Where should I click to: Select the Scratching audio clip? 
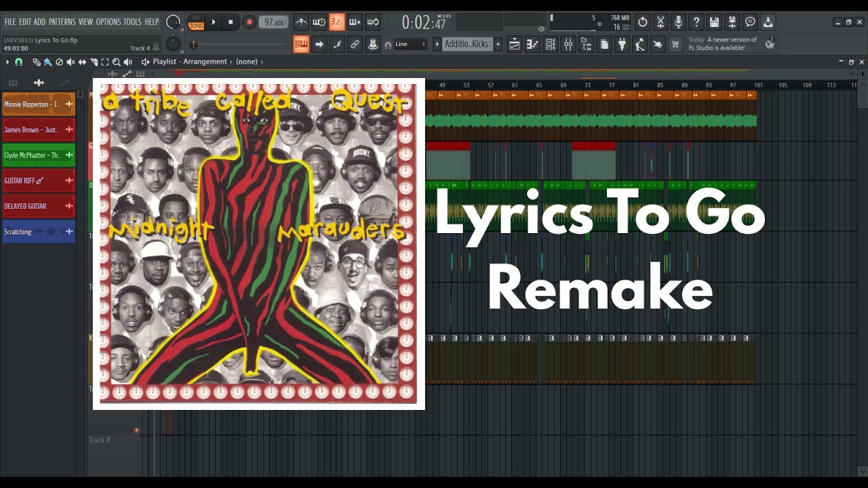tap(39, 232)
